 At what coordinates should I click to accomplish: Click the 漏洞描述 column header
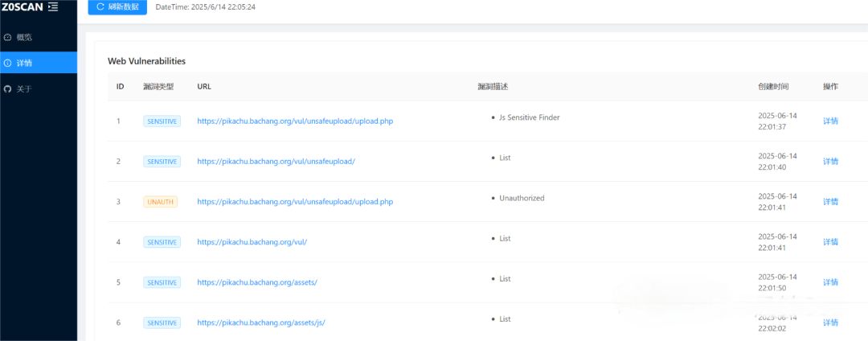point(493,86)
